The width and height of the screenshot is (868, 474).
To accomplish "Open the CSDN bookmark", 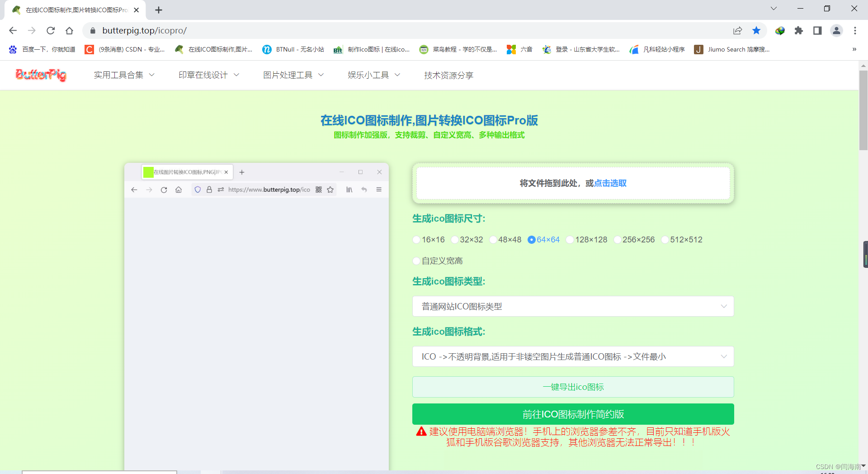I will (x=125, y=49).
